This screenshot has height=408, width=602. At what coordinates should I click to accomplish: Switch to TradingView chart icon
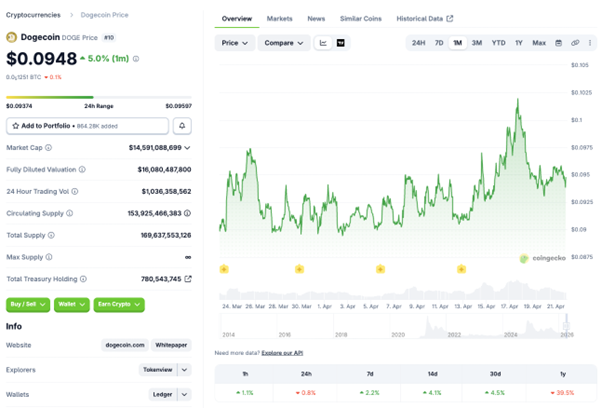point(341,43)
